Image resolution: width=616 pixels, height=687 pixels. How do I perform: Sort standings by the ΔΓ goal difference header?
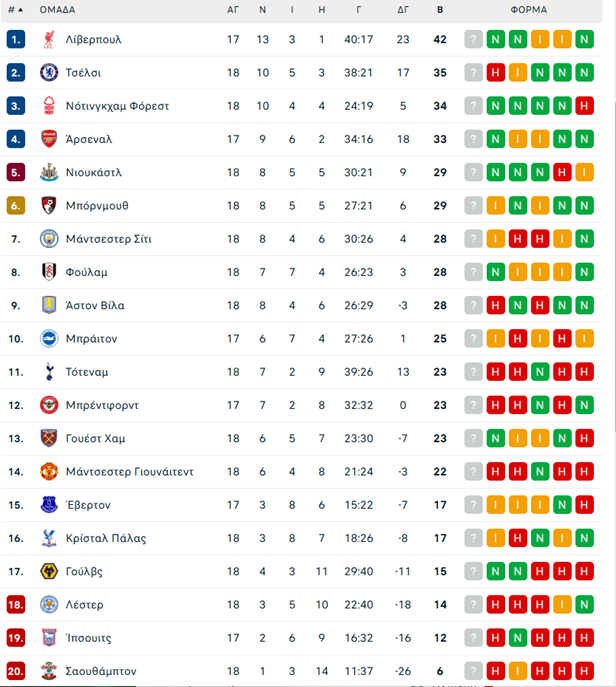pos(403,10)
